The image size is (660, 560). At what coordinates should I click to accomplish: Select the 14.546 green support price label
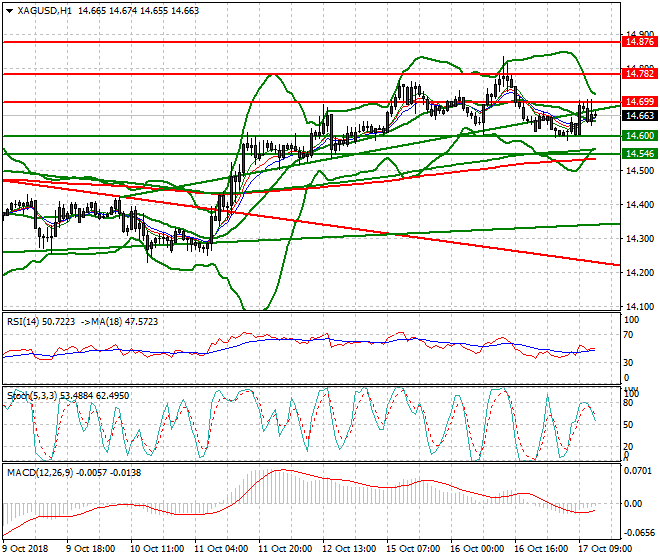[639, 154]
